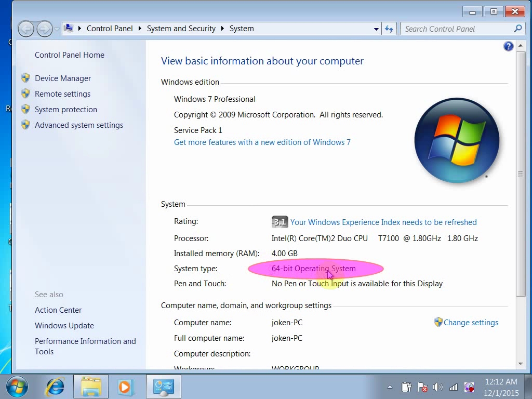This screenshot has height=399, width=532.
Task: Click Action Center flag tray icon
Action: (x=422, y=387)
